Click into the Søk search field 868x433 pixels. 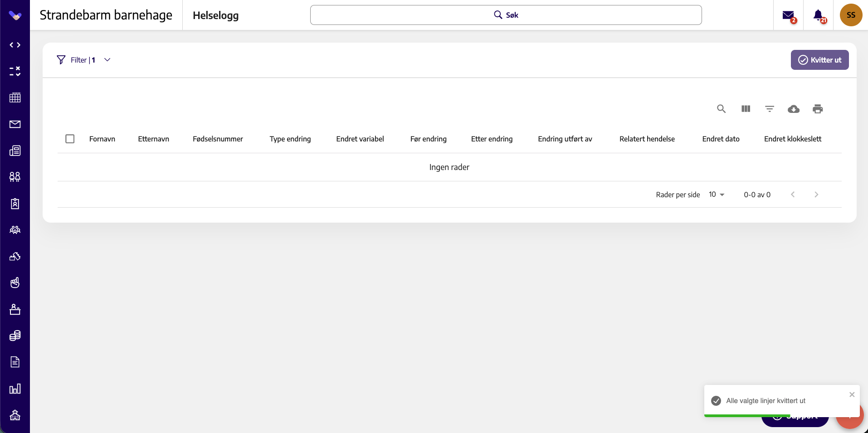pyautogui.click(x=506, y=15)
